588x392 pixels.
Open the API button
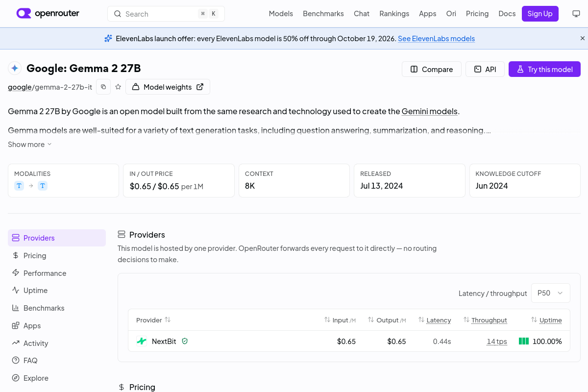coord(485,69)
